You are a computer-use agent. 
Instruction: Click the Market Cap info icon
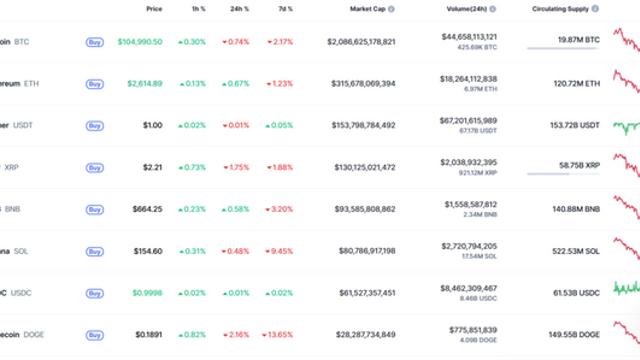(x=391, y=9)
